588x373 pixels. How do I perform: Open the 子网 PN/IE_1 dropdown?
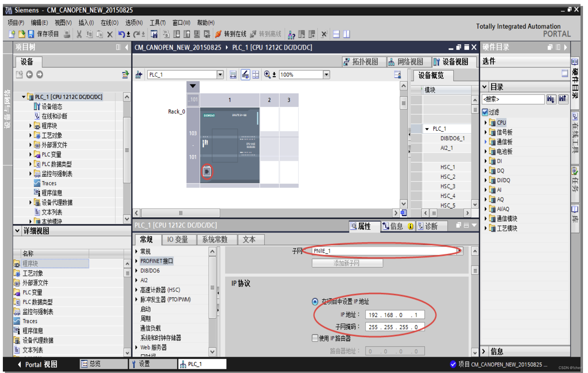pos(460,251)
